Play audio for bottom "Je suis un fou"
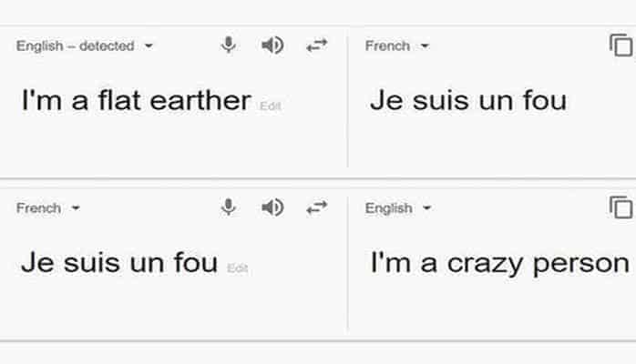 (272, 208)
